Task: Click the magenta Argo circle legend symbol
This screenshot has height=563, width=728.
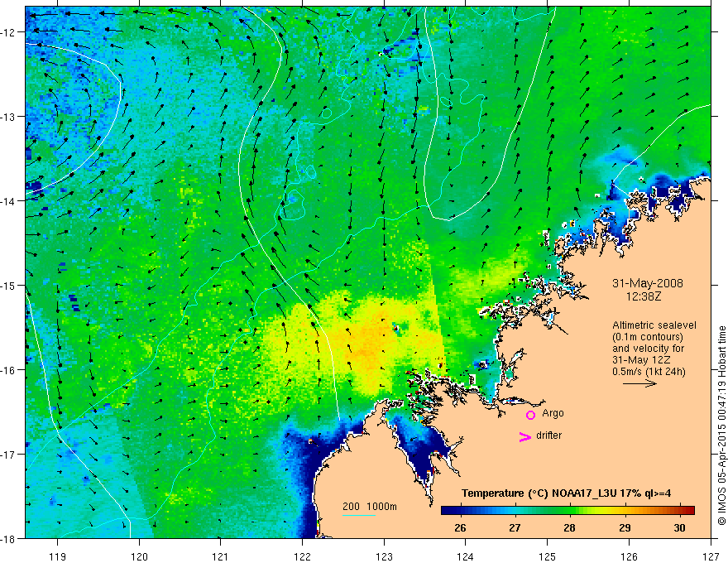Action: click(530, 415)
